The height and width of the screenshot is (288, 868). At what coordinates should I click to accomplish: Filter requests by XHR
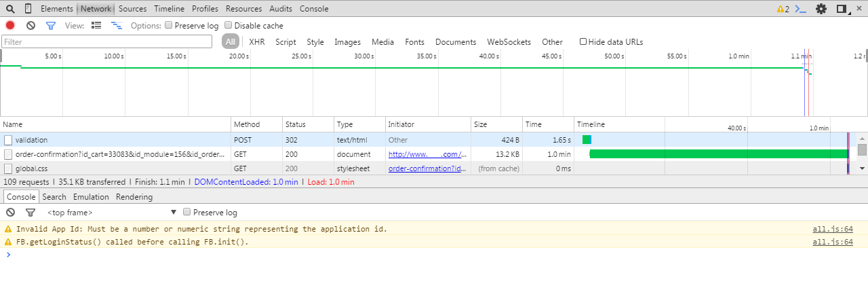pos(257,41)
